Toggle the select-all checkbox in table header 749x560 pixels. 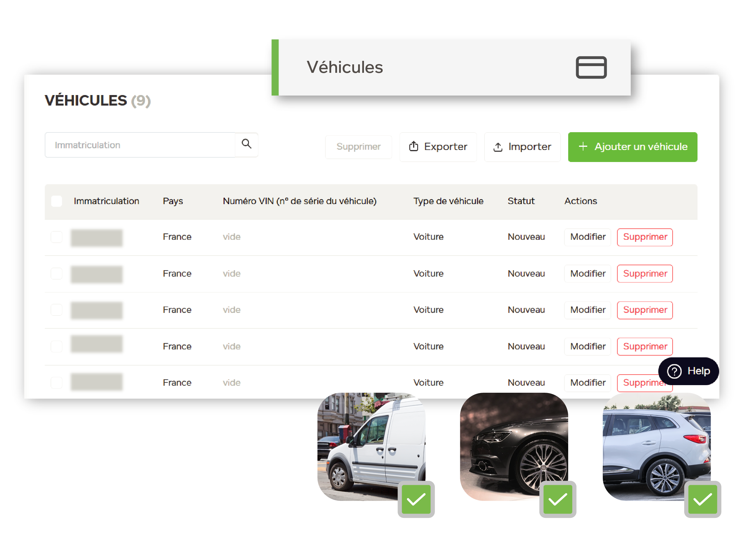tap(56, 201)
